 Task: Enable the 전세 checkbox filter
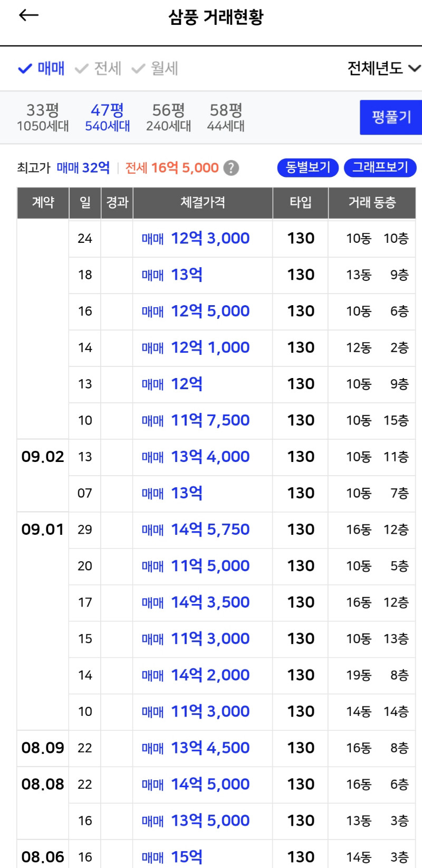pos(99,69)
